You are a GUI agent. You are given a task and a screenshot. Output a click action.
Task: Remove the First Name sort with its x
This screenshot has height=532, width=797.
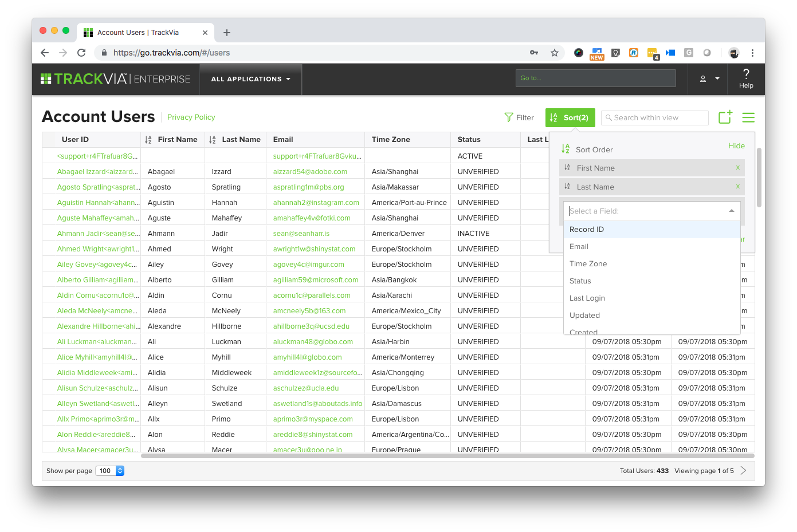pyautogui.click(x=737, y=168)
